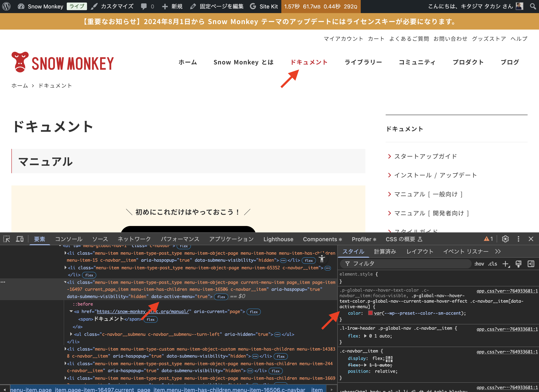Click the inspect element picker icon
Image resolution: width=539 pixels, height=392 pixels.
coord(6,239)
